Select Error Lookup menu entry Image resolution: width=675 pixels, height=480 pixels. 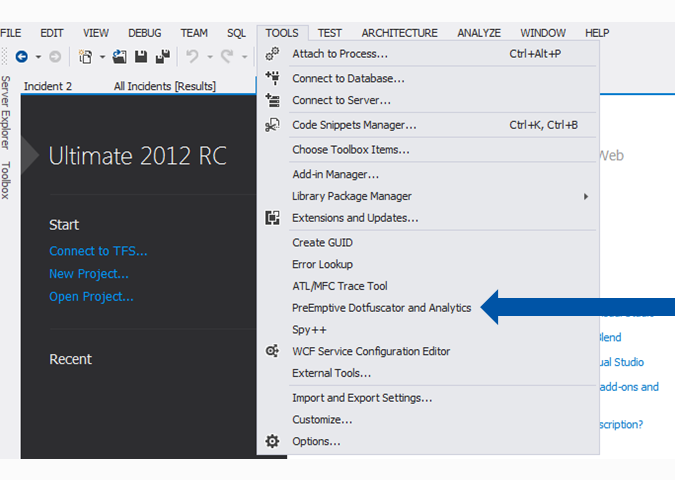[428, 264]
